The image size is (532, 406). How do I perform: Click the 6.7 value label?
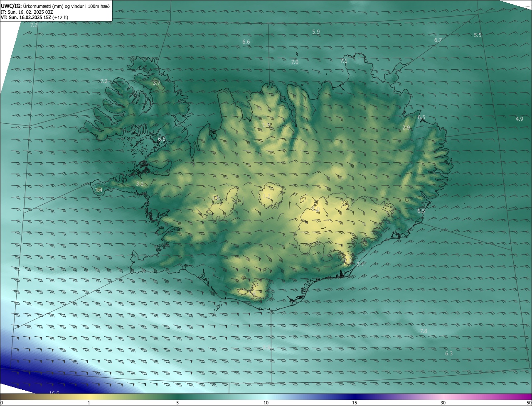coord(438,40)
